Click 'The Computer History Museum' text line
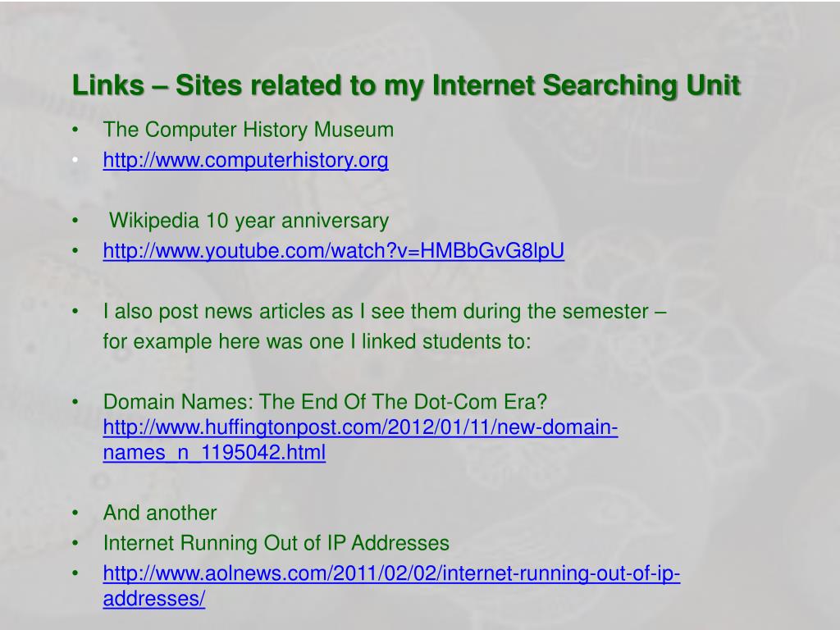This screenshot has width=840, height=630. pyautogui.click(x=248, y=130)
